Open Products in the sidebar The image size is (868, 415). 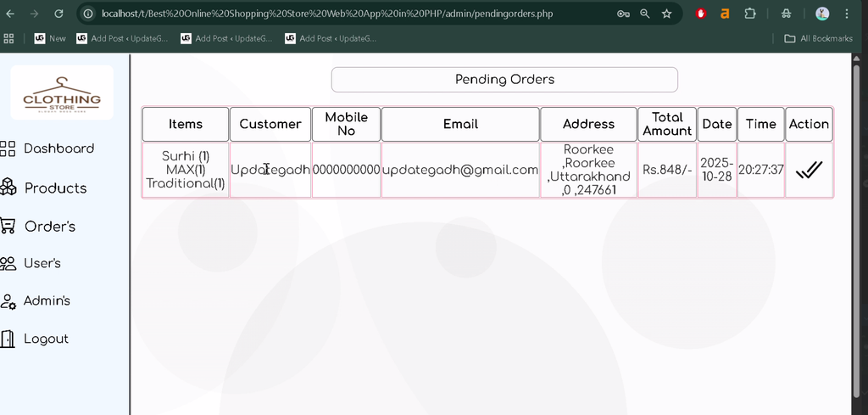point(55,188)
